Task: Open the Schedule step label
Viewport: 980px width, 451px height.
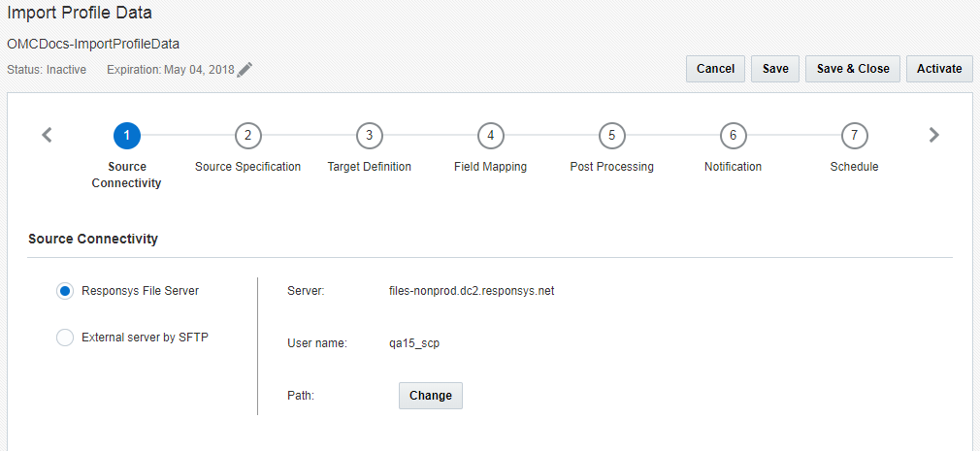Action: [x=855, y=167]
